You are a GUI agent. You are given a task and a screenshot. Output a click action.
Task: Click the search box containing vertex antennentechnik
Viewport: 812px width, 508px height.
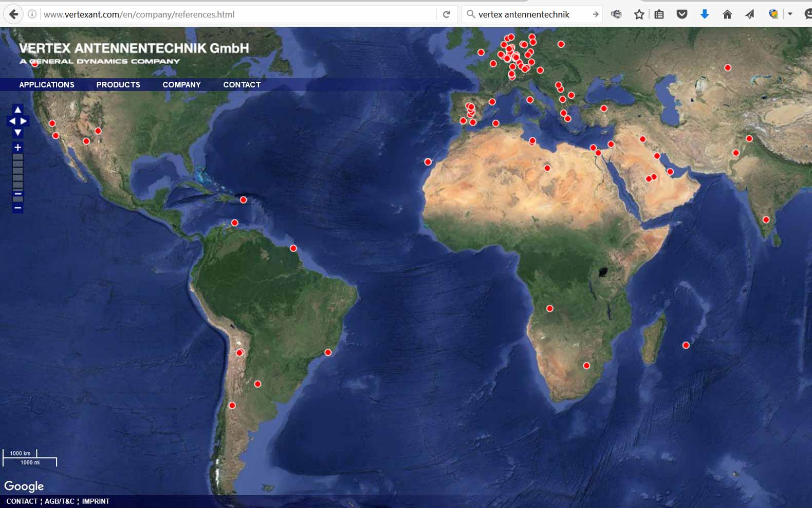(x=529, y=14)
